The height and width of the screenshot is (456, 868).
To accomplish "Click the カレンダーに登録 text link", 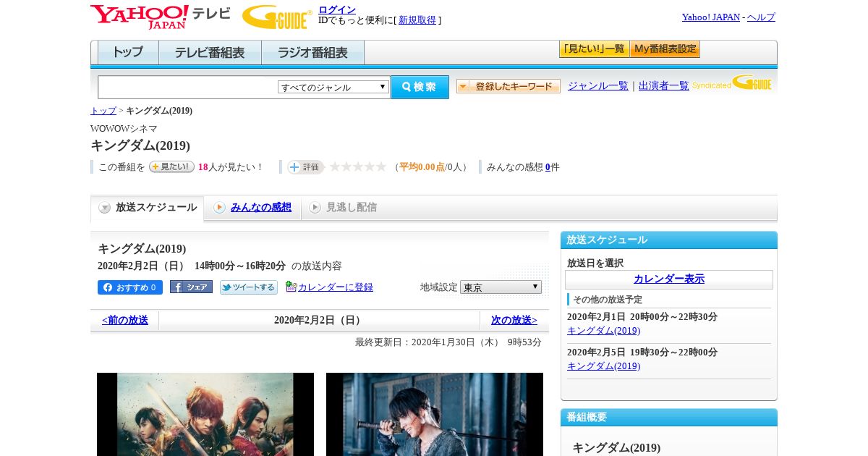I will coord(336,287).
